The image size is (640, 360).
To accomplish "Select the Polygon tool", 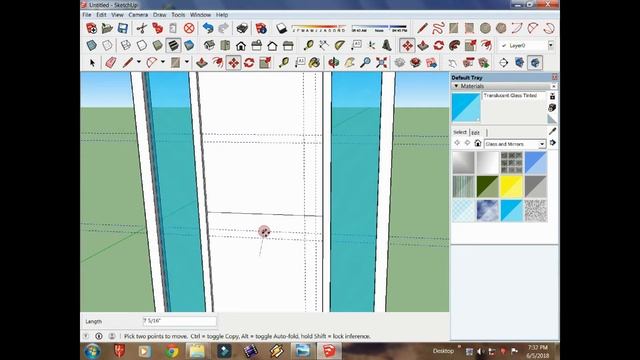I will 501,28.
